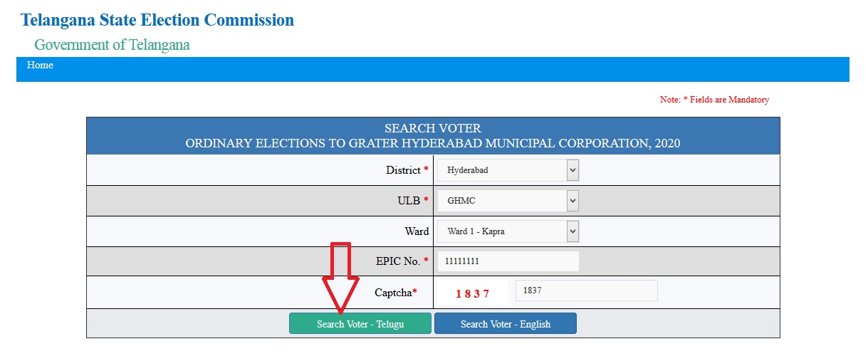
Task: Click the Ward field label
Action: (x=417, y=231)
